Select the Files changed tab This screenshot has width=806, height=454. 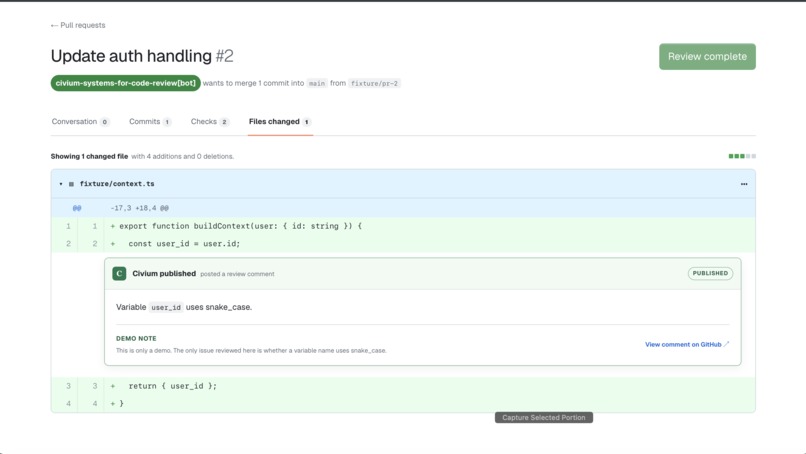click(280, 122)
